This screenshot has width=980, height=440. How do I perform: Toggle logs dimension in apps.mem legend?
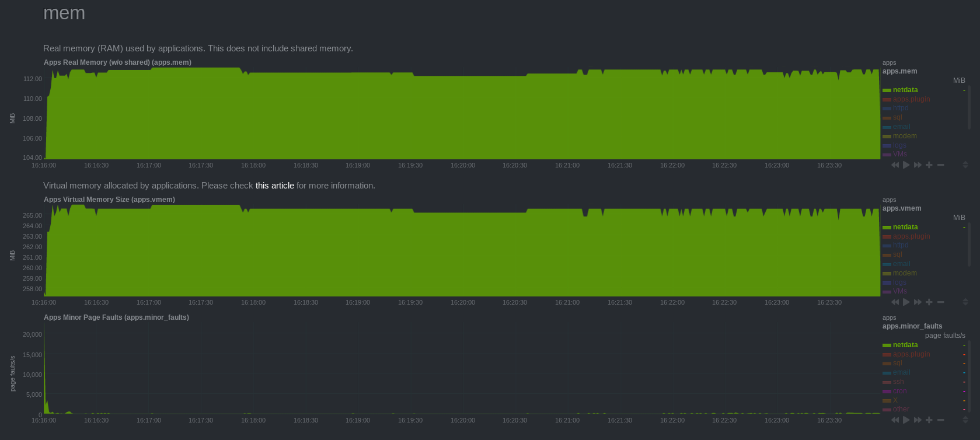click(x=899, y=145)
